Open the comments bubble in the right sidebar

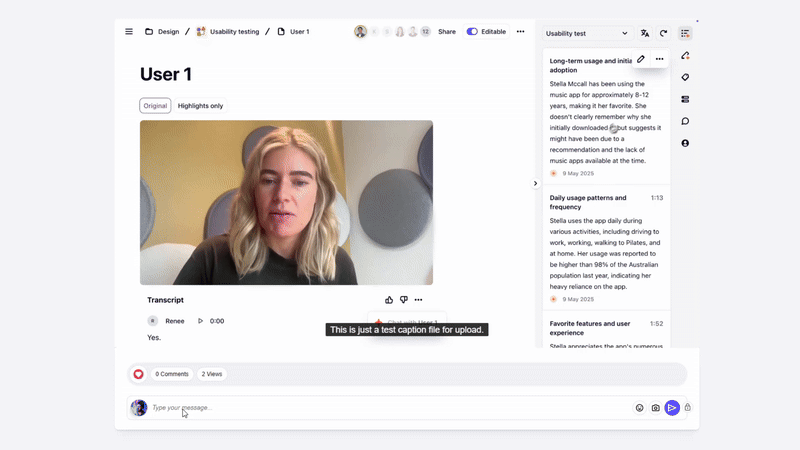pos(685,121)
